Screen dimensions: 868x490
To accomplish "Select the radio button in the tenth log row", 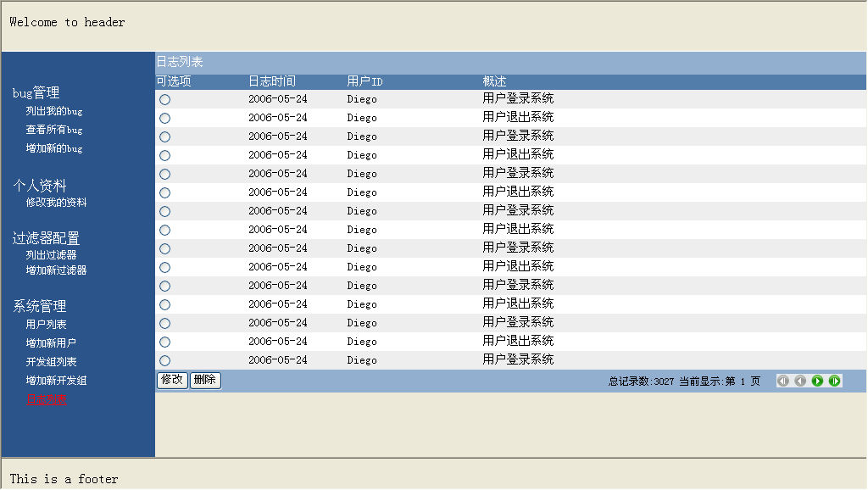I will coord(165,267).
